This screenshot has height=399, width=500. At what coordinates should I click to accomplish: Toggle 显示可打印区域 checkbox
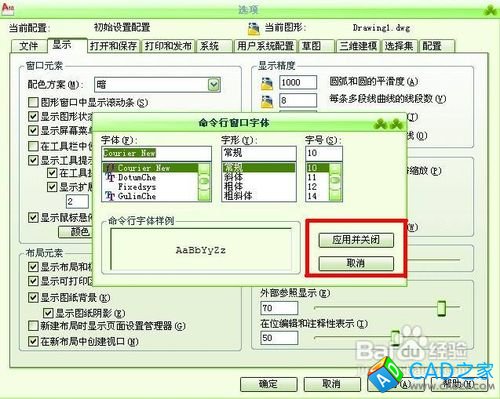(x=33, y=281)
